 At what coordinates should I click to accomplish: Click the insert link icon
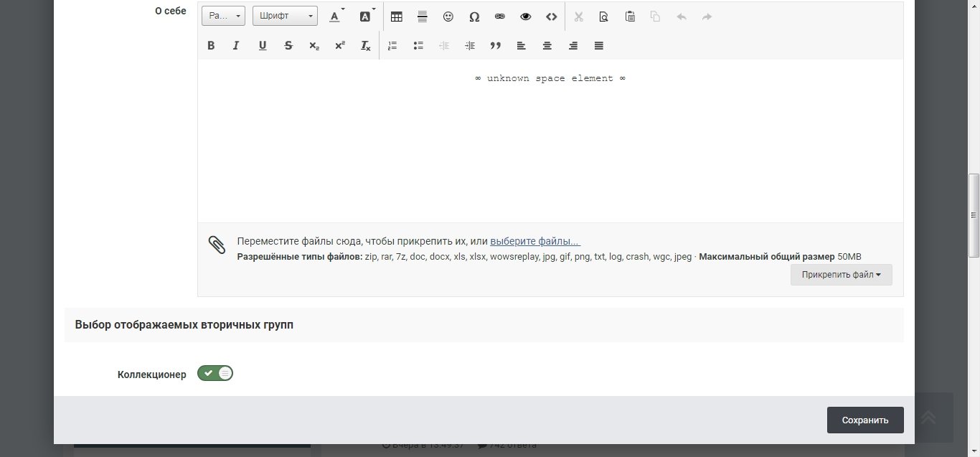(500, 17)
